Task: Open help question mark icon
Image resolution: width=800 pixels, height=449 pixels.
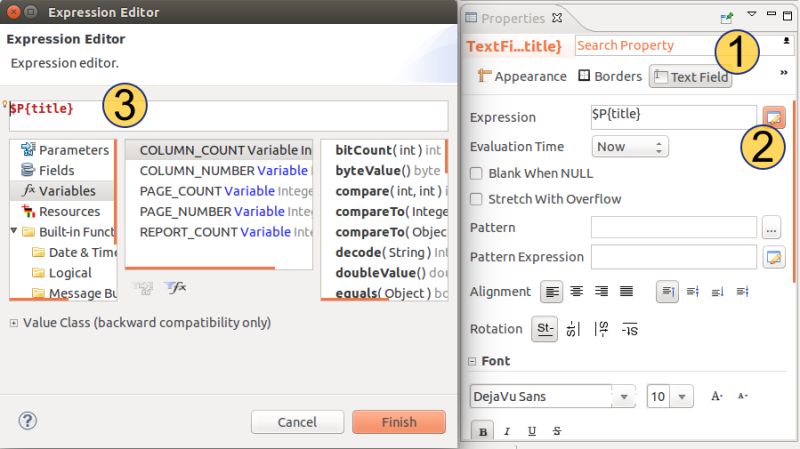Action: point(28,421)
